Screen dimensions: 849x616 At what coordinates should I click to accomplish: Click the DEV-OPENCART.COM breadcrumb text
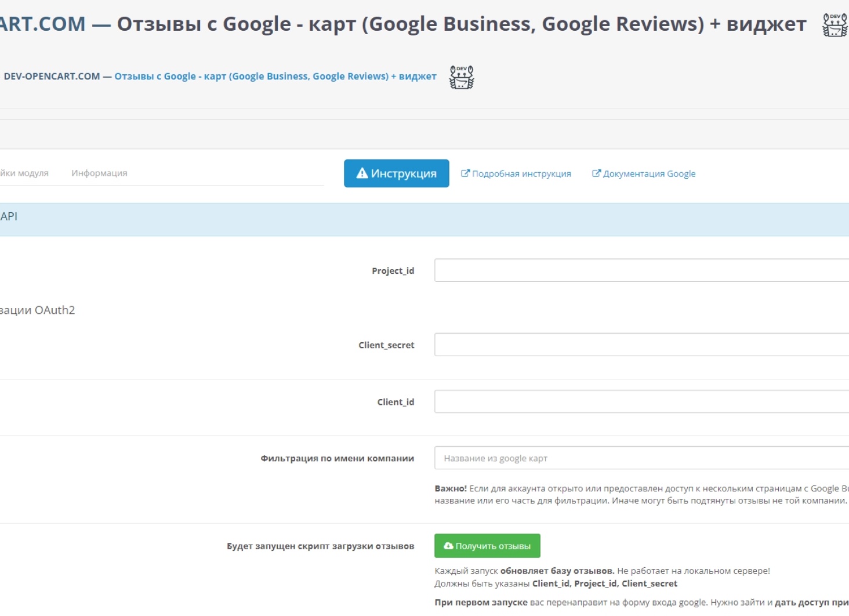[x=52, y=76]
